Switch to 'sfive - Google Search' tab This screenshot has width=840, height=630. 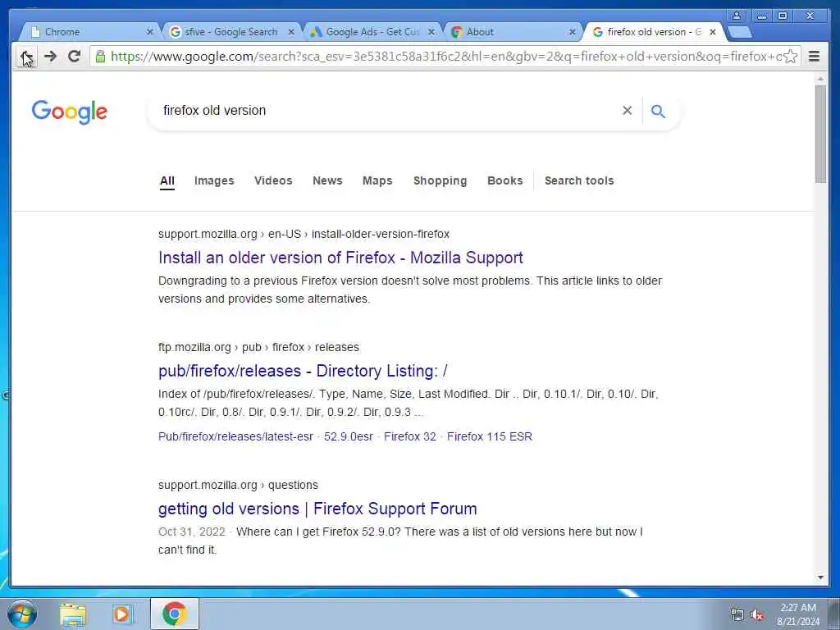(231, 32)
